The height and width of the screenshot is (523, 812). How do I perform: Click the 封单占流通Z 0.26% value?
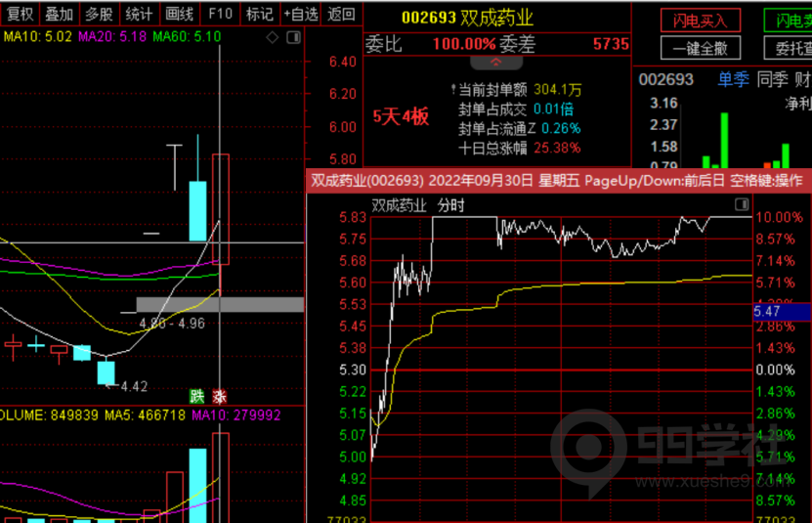[x=561, y=128]
